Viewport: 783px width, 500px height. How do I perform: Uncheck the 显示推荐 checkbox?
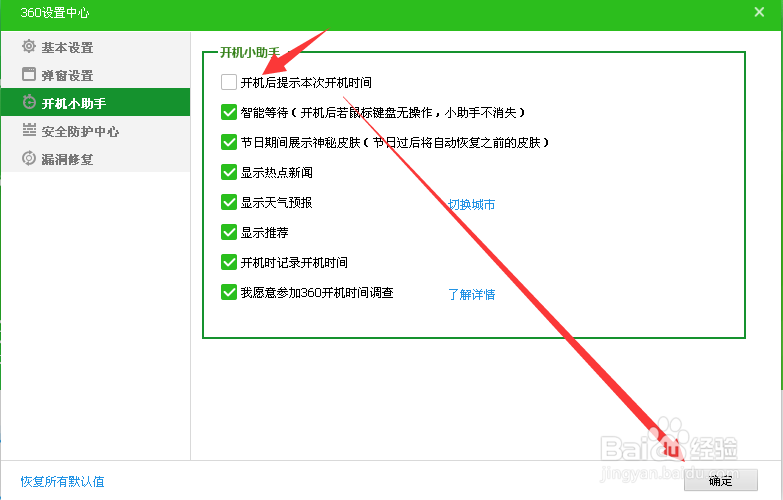(x=229, y=232)
